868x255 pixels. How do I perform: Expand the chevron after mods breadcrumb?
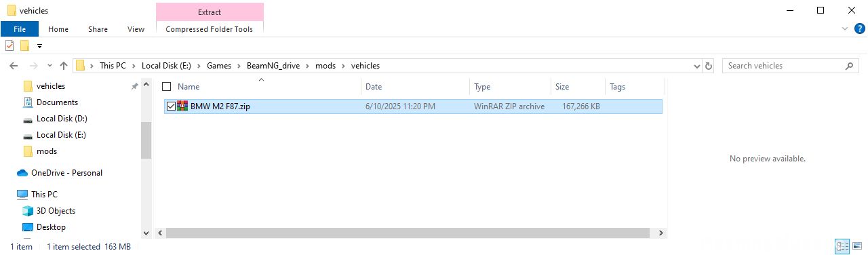[343, 66]
